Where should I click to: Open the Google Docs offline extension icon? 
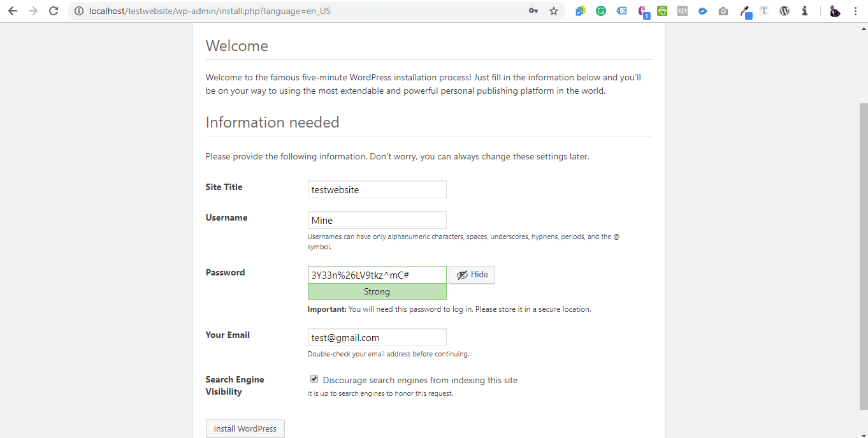pyautogui.click(x=580, y=11)
